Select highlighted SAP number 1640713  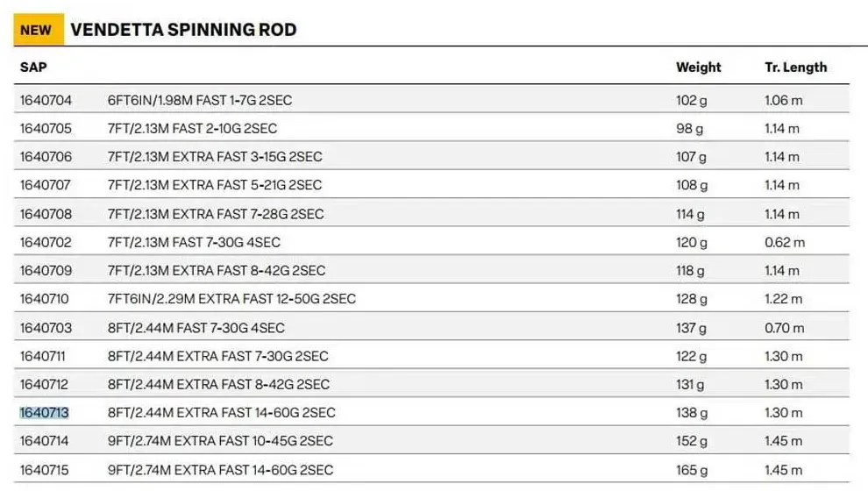pos(45,412)
